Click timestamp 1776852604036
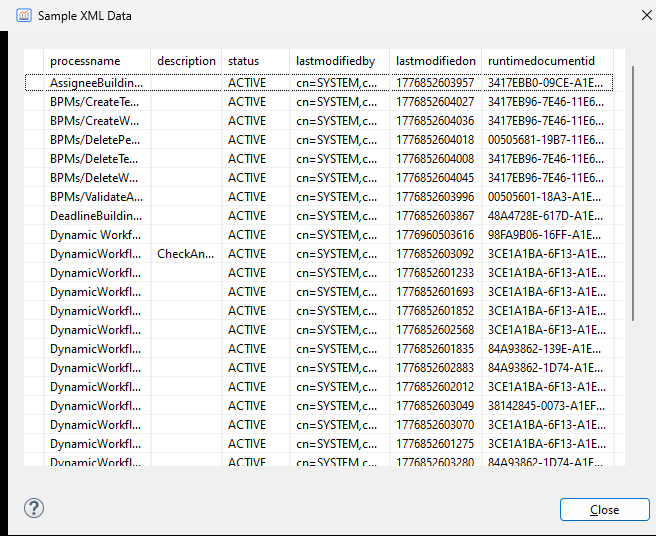656x536 pixels. click(435, 121)
